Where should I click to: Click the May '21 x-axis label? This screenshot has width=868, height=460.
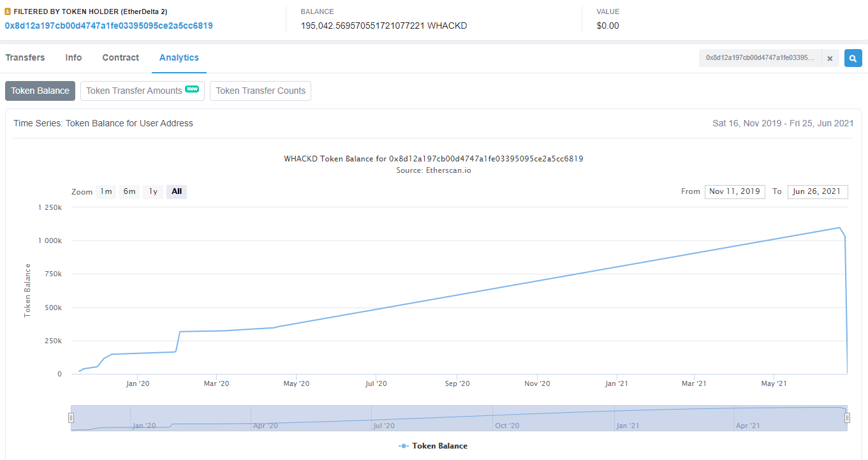click(772, 383)
